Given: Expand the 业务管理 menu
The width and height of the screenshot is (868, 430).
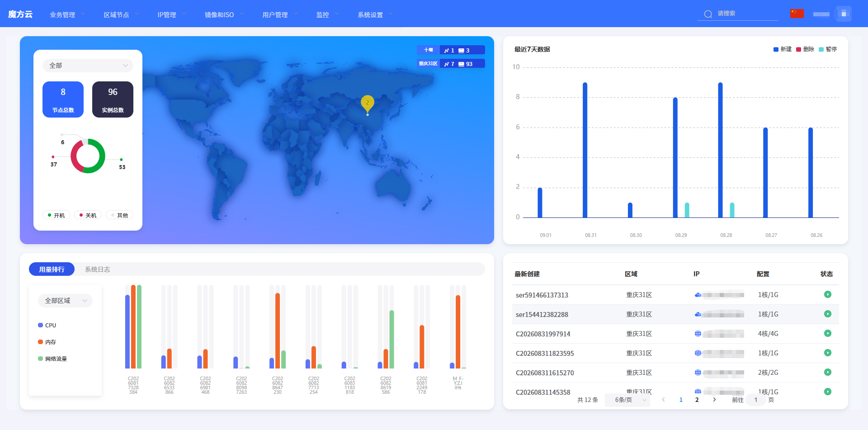Looking at the screenshot, I should point(67,14).
